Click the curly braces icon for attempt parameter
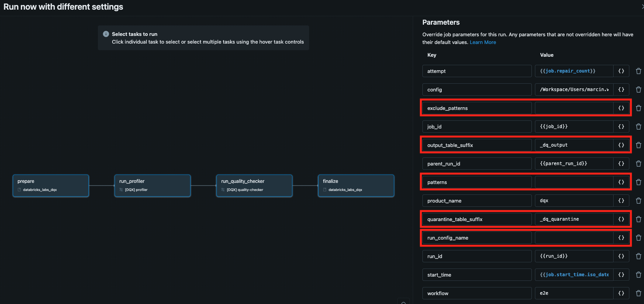 [621, 71]
